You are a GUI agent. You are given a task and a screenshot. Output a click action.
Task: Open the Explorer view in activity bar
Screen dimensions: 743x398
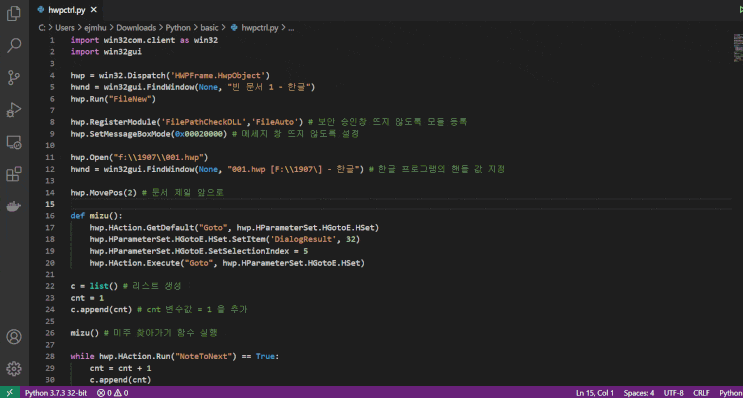(x=14, y=13)
